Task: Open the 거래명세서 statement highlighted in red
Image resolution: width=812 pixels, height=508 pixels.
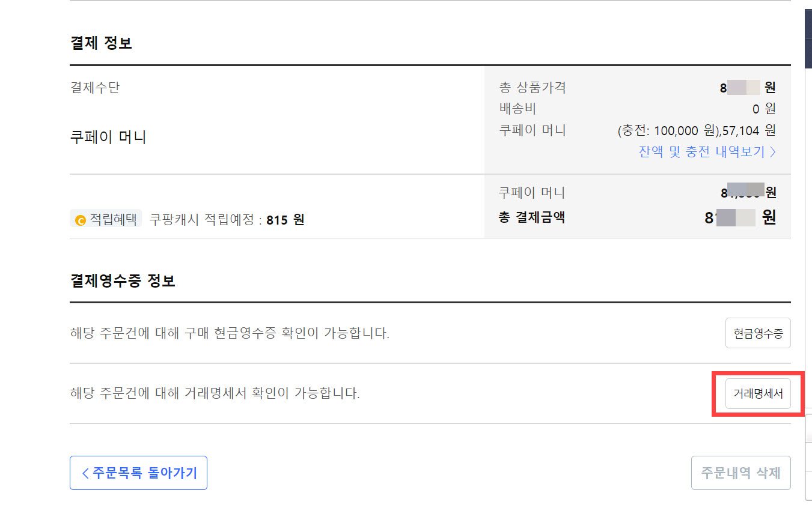Action: coord(758,393)
